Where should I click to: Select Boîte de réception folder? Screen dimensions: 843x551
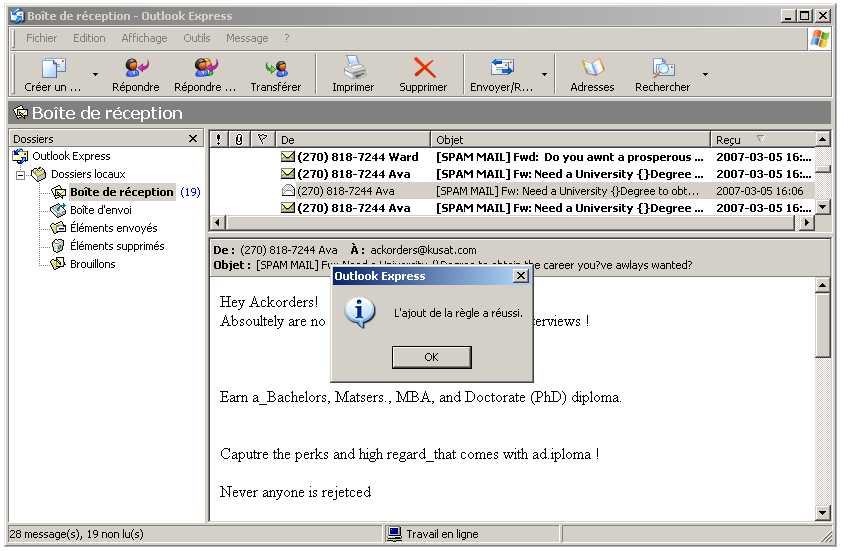tap(122, 192)
